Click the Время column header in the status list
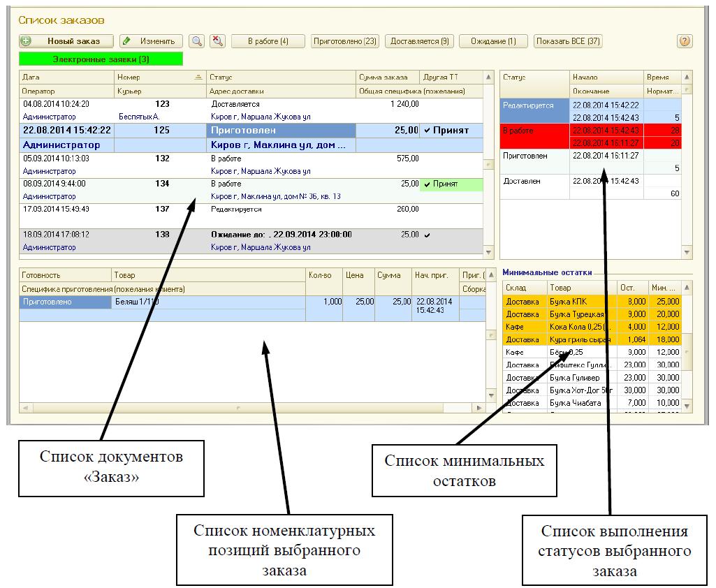This screenshot has width=716, height=588. 662,77
